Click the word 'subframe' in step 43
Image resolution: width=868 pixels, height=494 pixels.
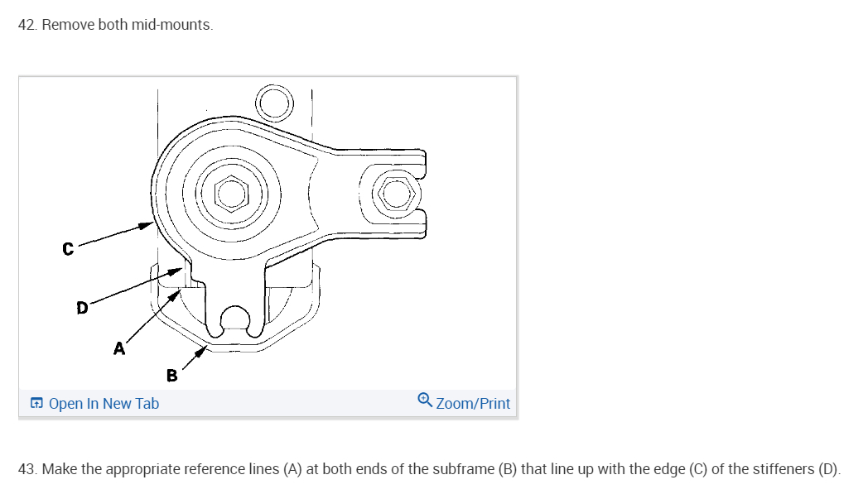[463, 469]
